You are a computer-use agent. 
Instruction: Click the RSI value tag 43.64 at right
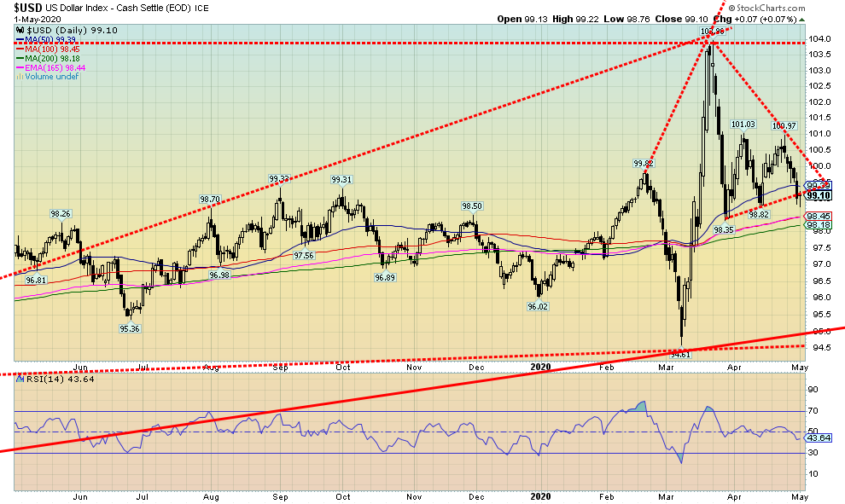819,438
